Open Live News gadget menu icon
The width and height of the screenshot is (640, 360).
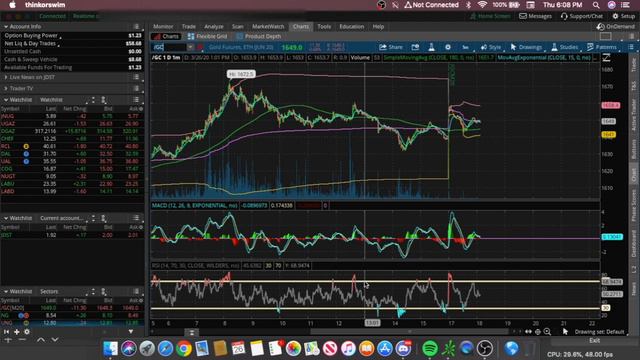(136, 77)
